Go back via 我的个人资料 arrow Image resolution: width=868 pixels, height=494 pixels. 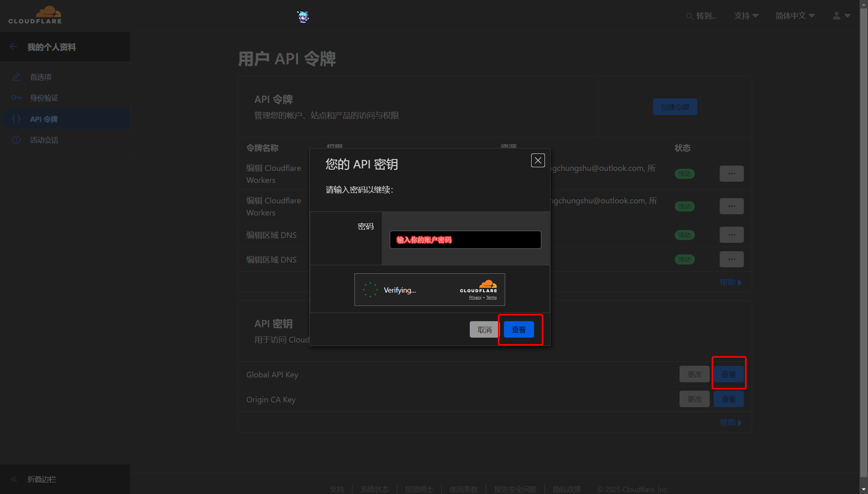[14, 47]
